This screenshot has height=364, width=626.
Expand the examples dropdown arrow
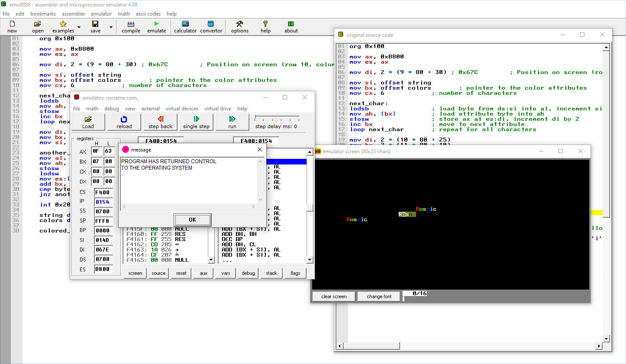[79, 27]
